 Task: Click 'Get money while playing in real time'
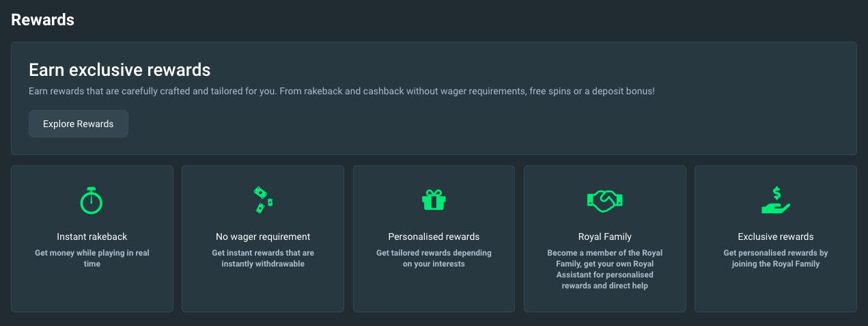coord(92,258)
